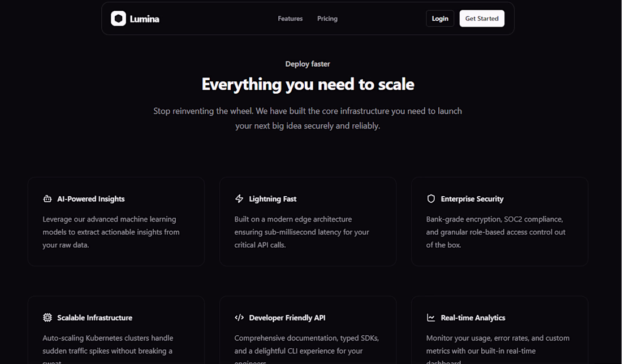This screenshot has width=622, height=364.
Task: Click the chart icon beside Real-time Analytics
Action: tap(431, 318)
